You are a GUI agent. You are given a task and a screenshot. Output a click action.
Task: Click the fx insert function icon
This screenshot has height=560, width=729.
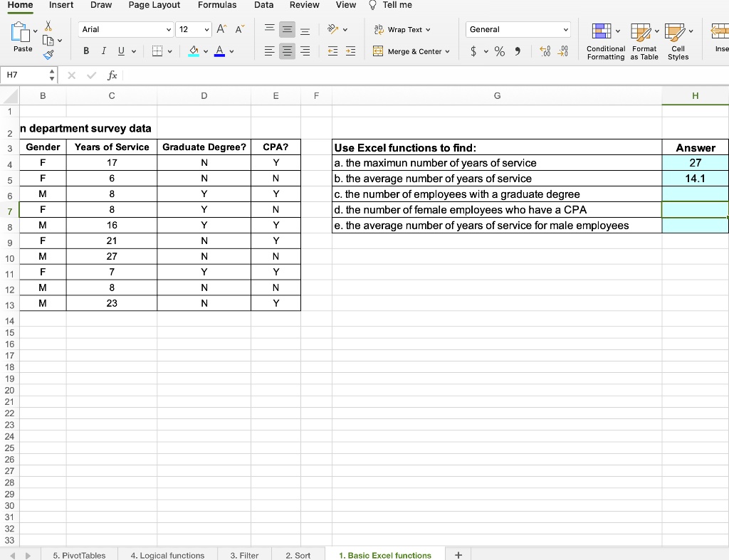coord(112,75)
